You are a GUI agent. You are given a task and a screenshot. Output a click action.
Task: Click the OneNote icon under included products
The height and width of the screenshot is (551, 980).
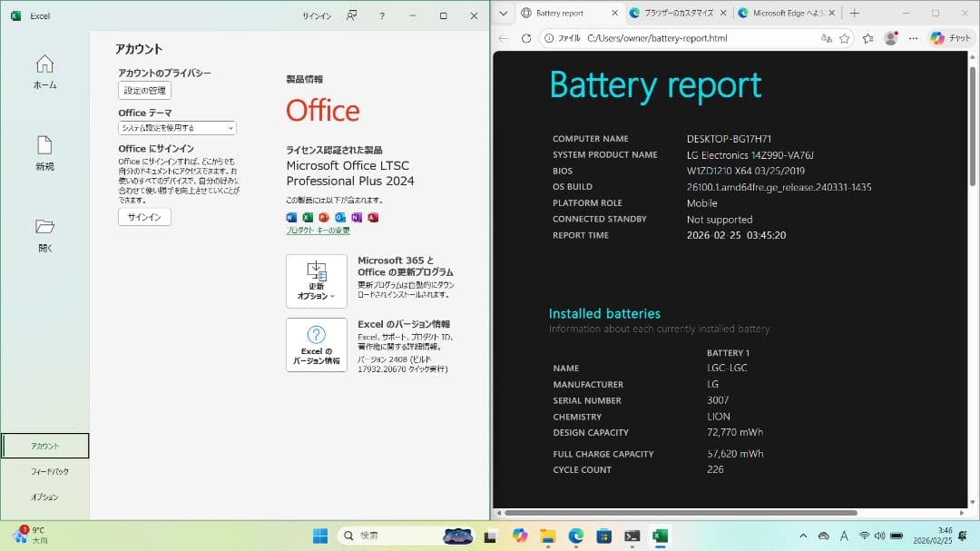(357, 218)
